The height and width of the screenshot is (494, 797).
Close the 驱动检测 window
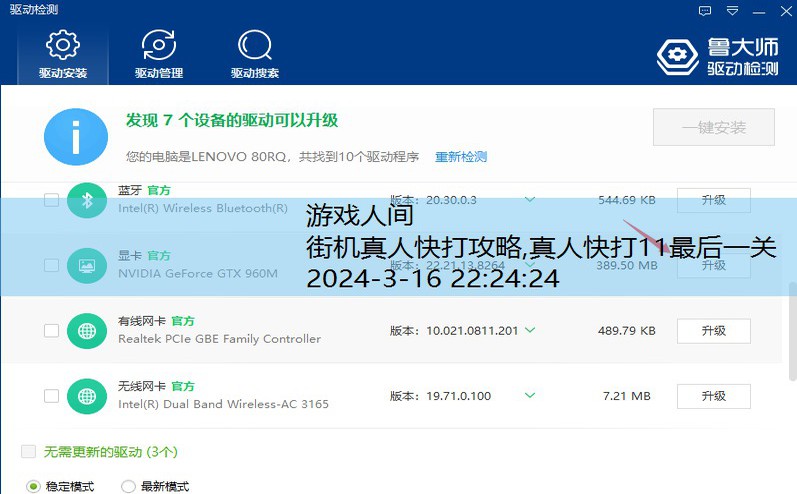(x=786, y=11)
